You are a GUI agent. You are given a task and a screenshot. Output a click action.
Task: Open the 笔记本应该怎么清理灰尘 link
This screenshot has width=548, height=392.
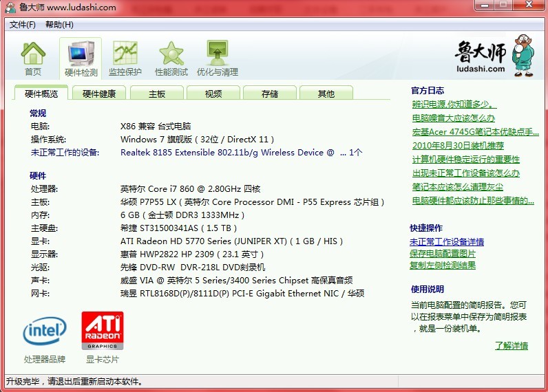(458, 187)
